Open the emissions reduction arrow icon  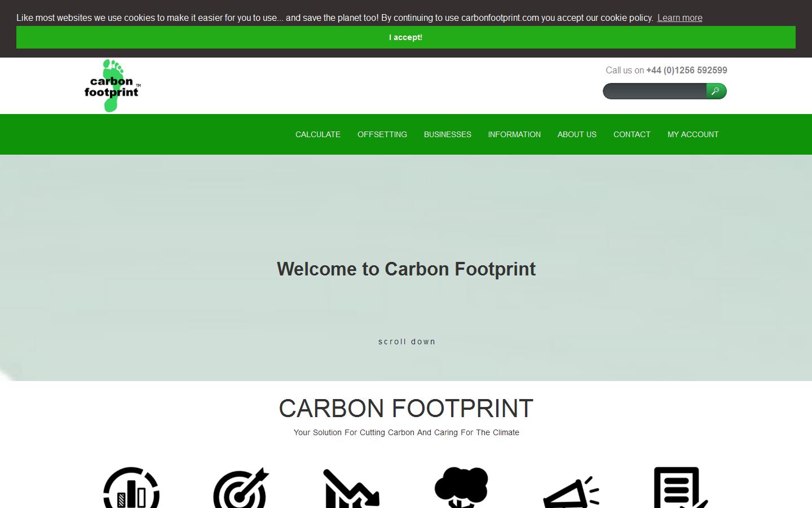pos(351,489)
